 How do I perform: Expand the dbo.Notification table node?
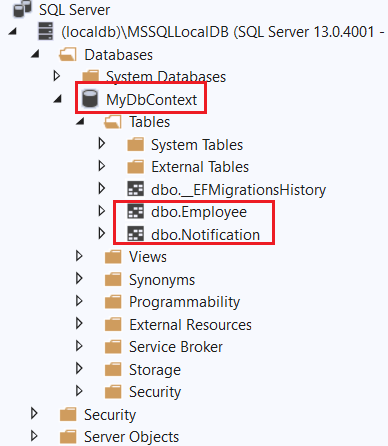coord(102,233)
